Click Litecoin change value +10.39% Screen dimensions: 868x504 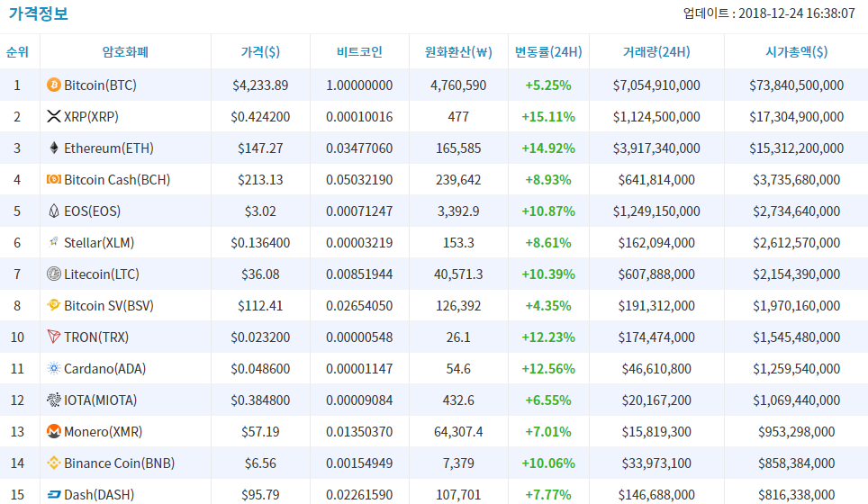tap(548, 274)
